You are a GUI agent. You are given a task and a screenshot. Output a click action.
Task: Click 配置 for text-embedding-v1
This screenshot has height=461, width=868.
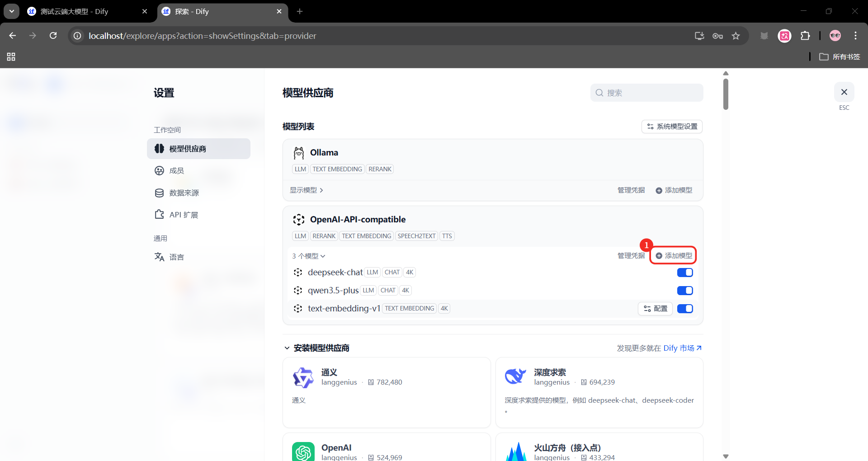[x=656, y=309]
